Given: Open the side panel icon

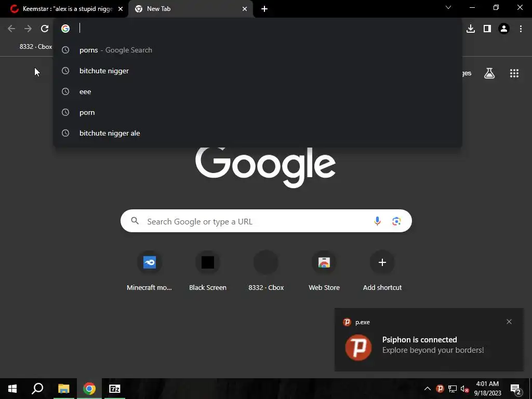Looking at the screenshot, I should [487, 29].
